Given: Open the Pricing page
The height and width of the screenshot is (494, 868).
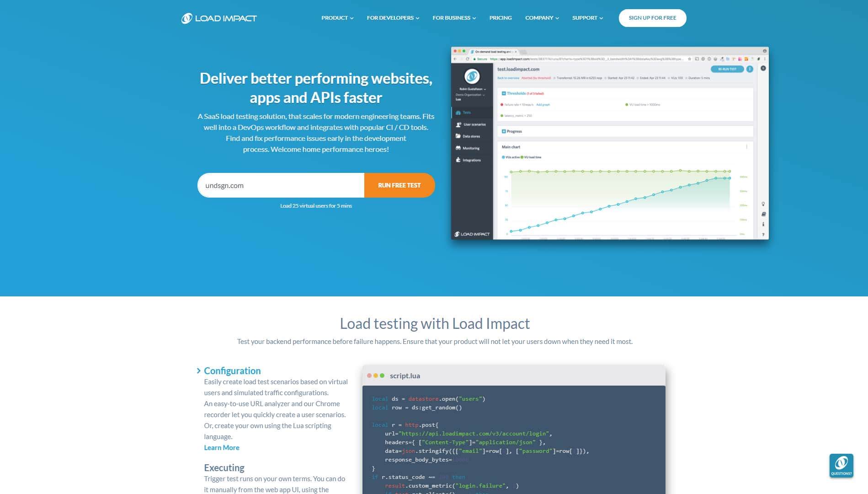Looking at the screenshot, I should [501, 18].
